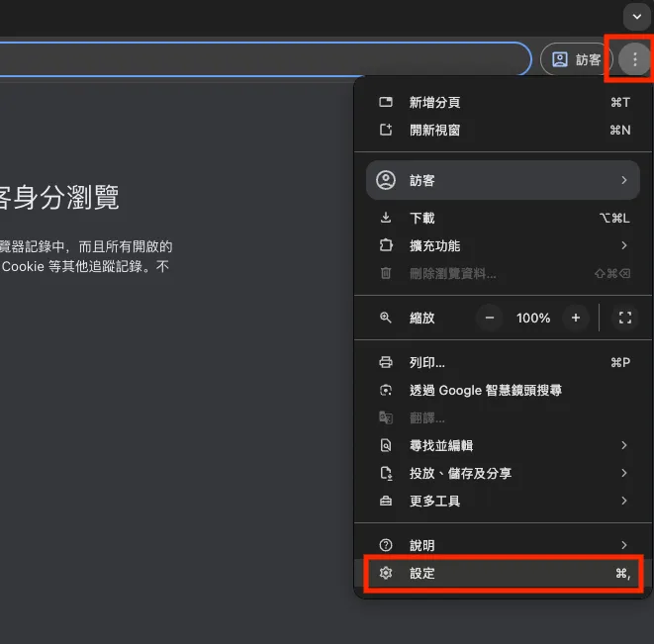This screenshot has height=644, width=654.
Task: Click the puzzle-piece extensions icon
Action: click(x=386, y=245)
